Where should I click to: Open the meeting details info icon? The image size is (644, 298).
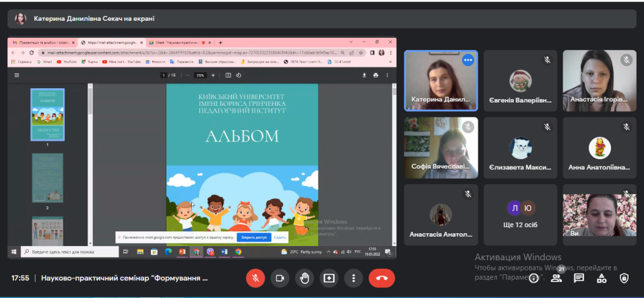click(x=534, y=278)
